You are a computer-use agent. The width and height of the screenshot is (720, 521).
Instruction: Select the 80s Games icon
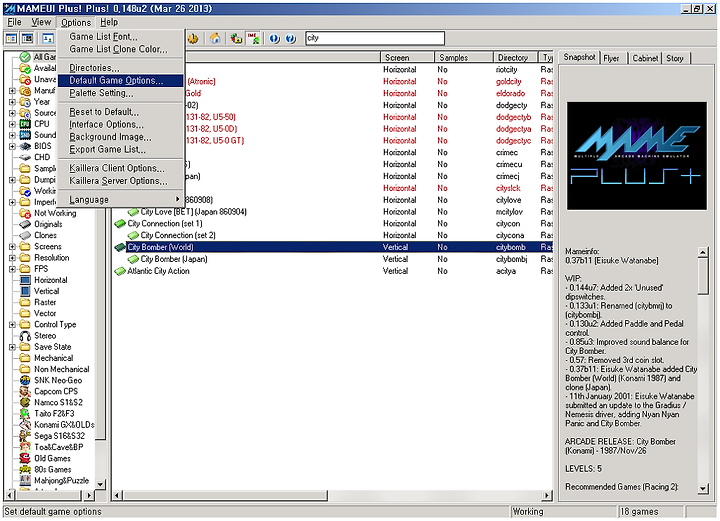[x=25, y=470]
